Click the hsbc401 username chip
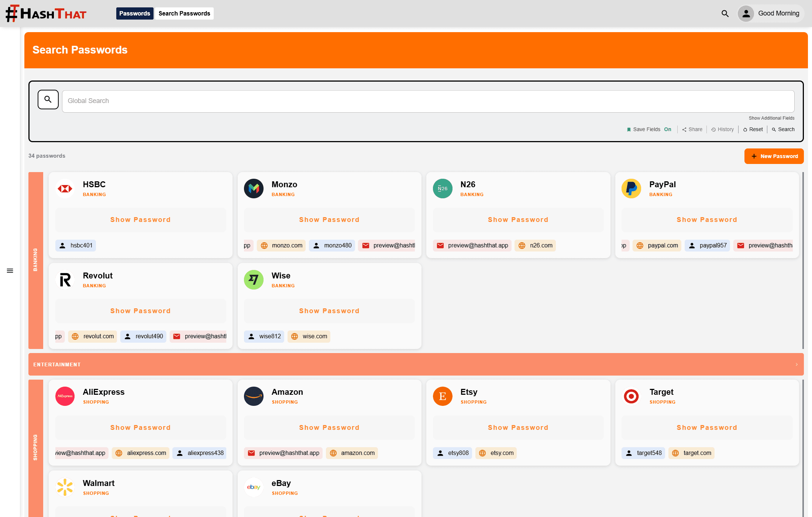812x517 pixels. click(x=76, y=245)
